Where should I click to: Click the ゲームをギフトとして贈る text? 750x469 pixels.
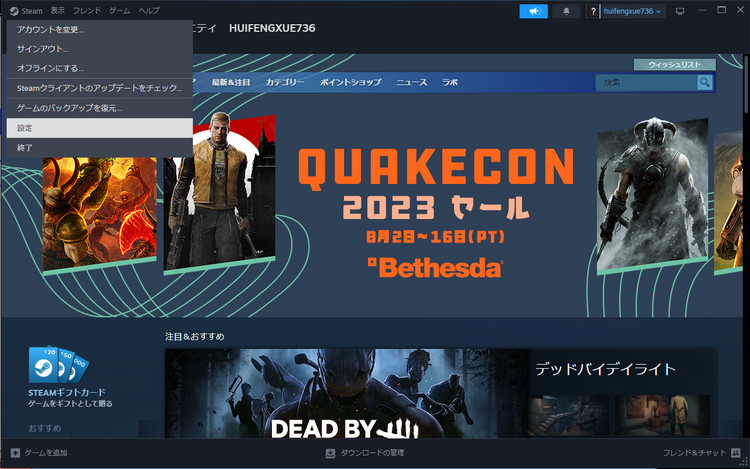pos(70,404)
